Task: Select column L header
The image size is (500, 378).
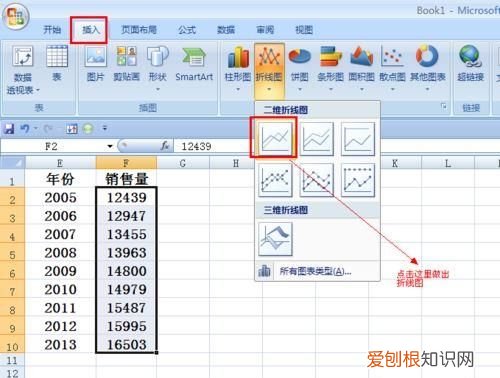Action: point(448,163)
